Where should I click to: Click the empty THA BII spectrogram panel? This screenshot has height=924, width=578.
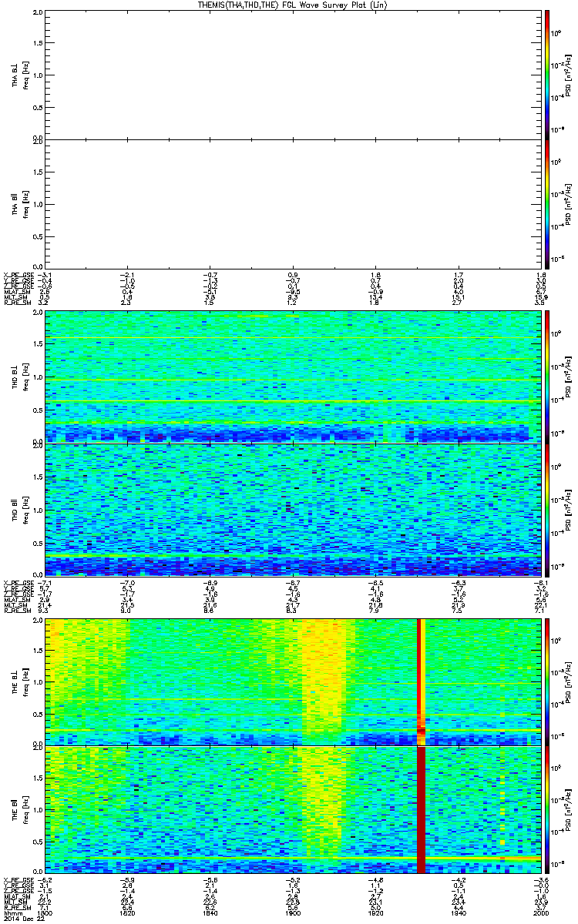[x=293, y=203]
